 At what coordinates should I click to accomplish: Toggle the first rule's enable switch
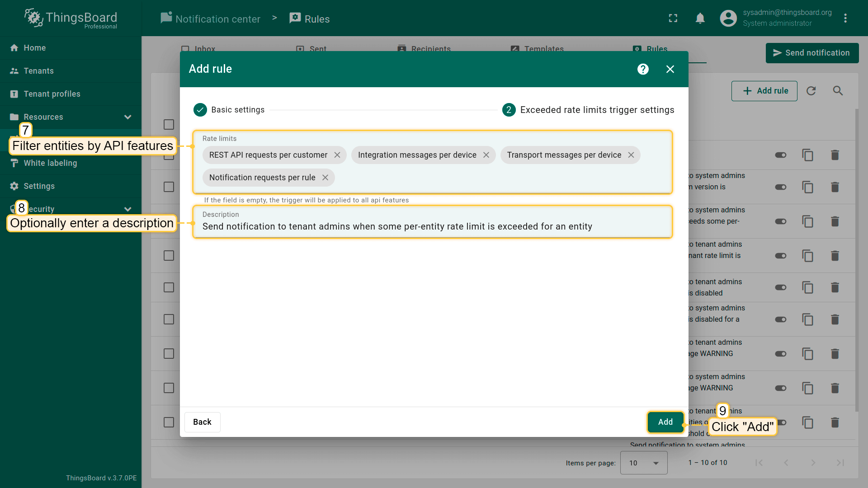tap(781, 155)
